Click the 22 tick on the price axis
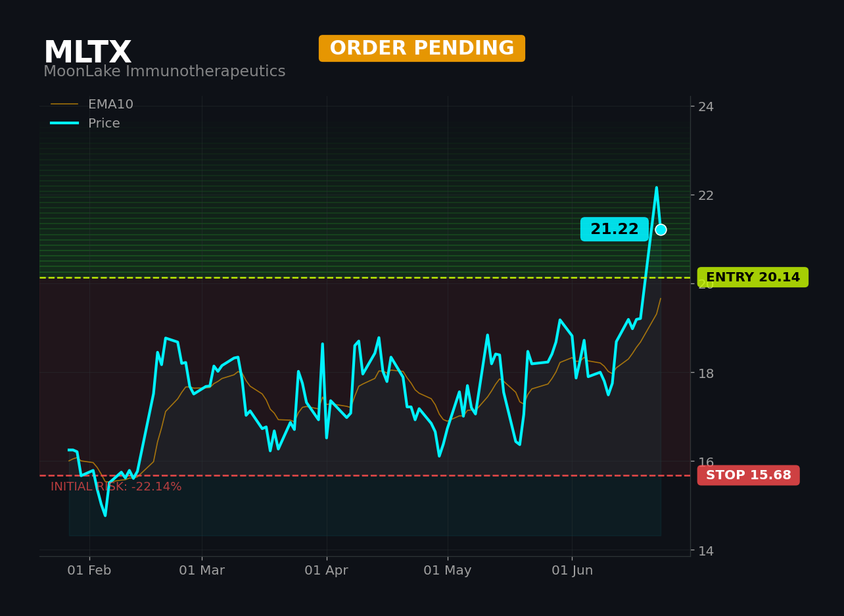 point(705,195)
